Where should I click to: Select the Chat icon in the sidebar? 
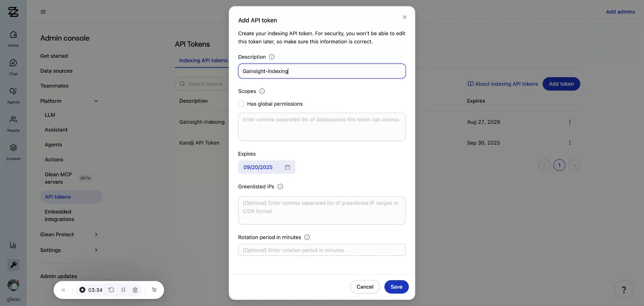(x=13, y=66)
